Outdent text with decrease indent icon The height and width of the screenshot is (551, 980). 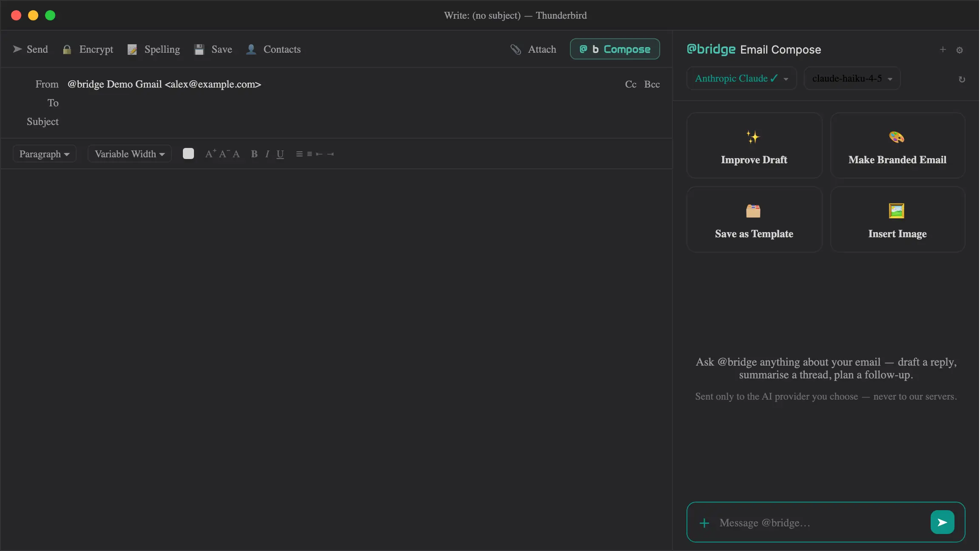click(x=319, y=154)
